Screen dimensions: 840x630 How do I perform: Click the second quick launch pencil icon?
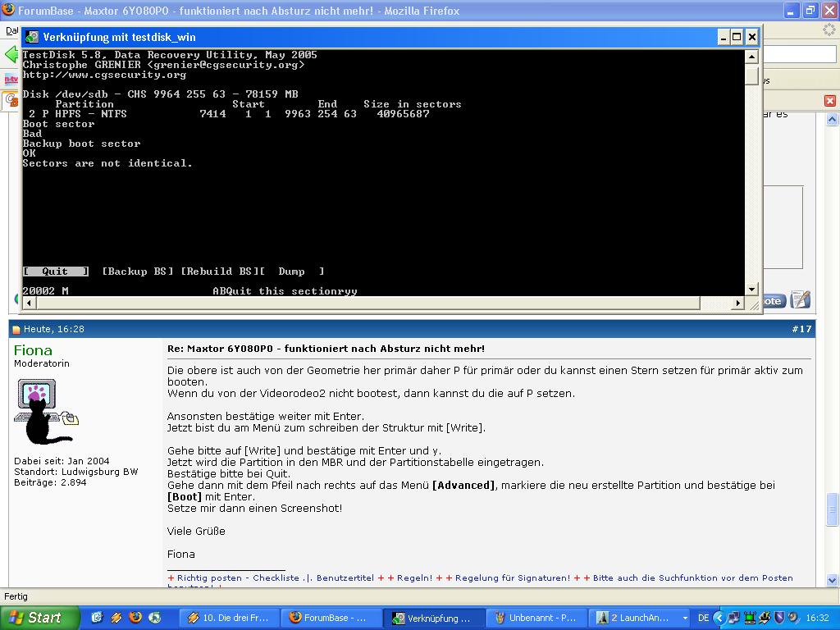tap(116, 618)
